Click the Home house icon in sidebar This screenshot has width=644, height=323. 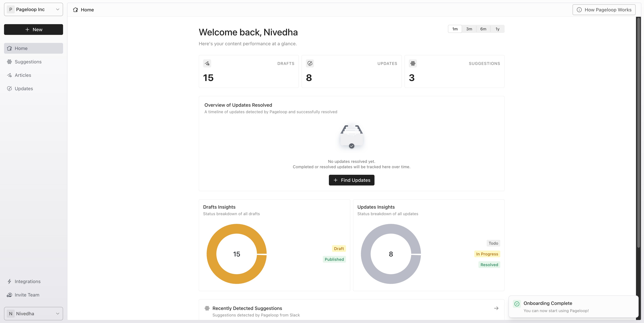pyautogui.click(x=10, y=48)
